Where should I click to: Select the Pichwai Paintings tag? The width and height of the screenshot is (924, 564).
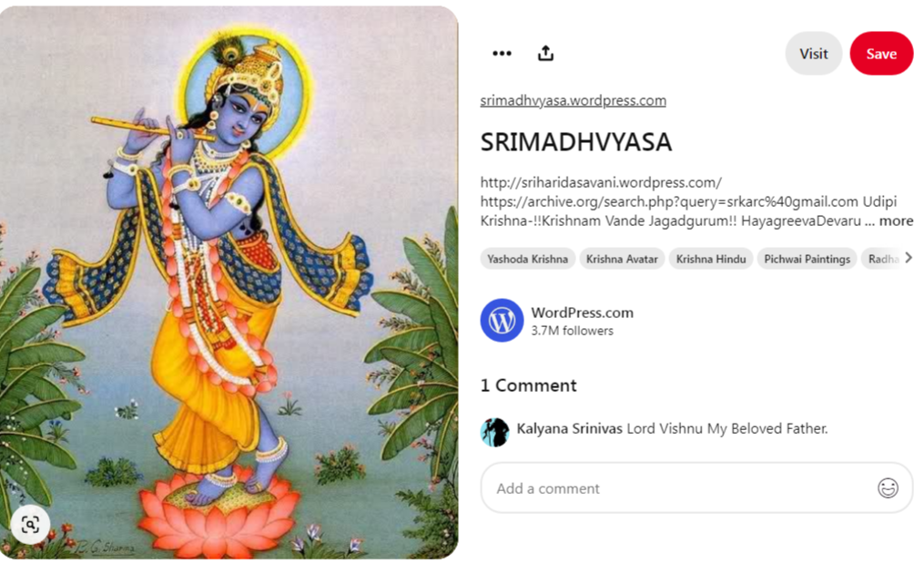point(807,259)
